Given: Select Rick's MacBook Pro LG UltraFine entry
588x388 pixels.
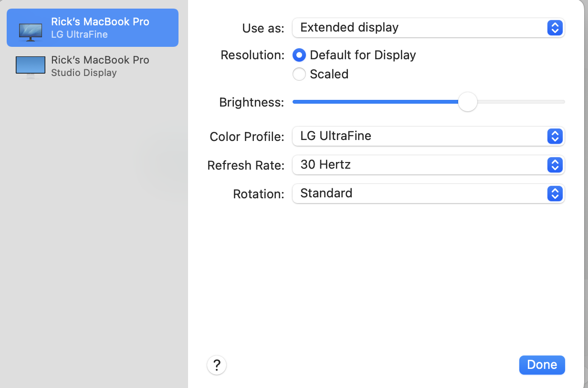Looking at the screenshot, I should coord(93,28).
